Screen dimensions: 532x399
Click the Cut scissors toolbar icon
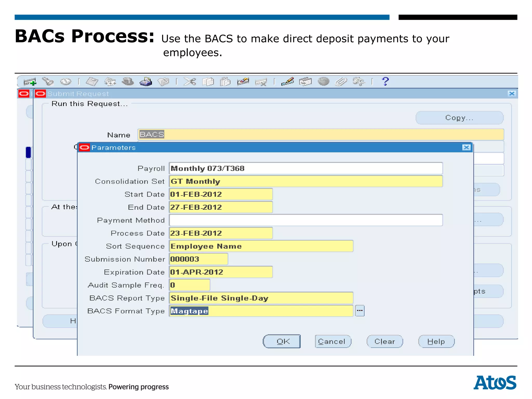tap(190, 82)
